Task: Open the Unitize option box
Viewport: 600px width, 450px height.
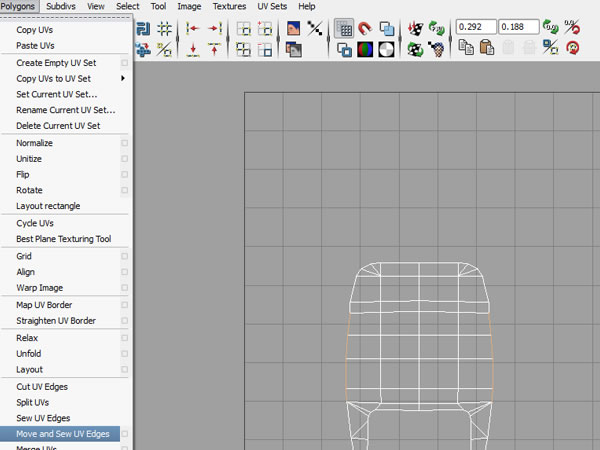Action: (x=124, y=158)
